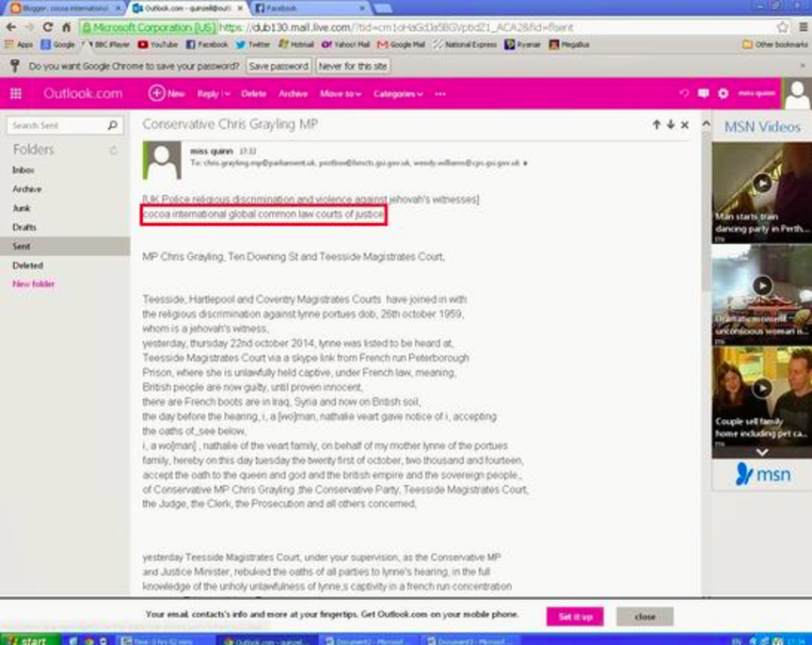Open the Outlook app launcher grid icon
Image resolution: width=812 pixels, height=645 pixels.
click(16, 94)
